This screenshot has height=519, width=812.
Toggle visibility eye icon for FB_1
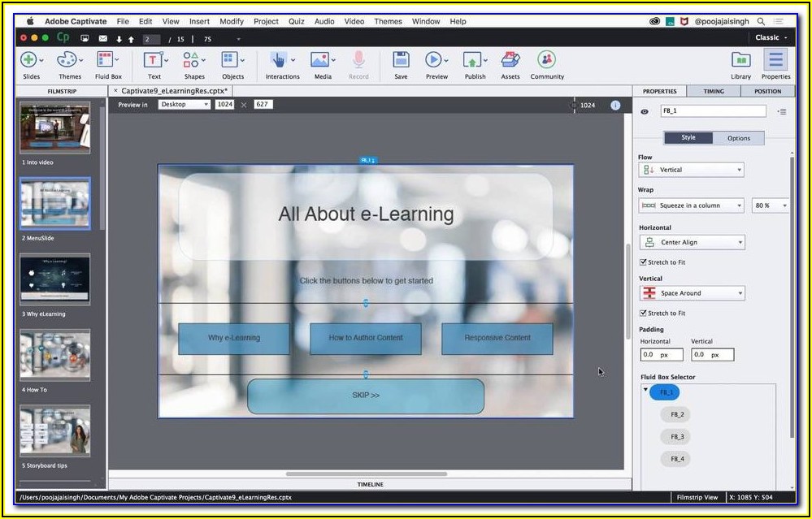point(645,111)
